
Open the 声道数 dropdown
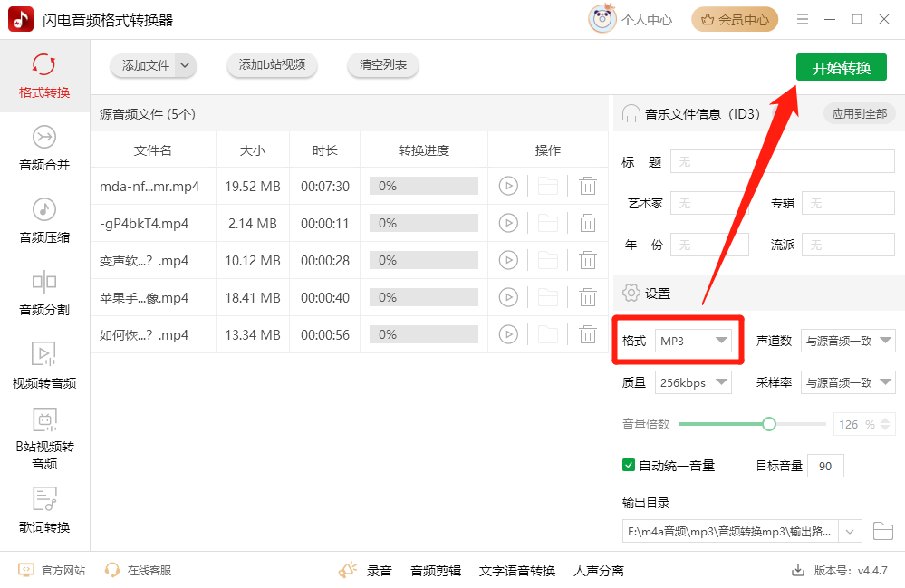[x=849, y=341]
